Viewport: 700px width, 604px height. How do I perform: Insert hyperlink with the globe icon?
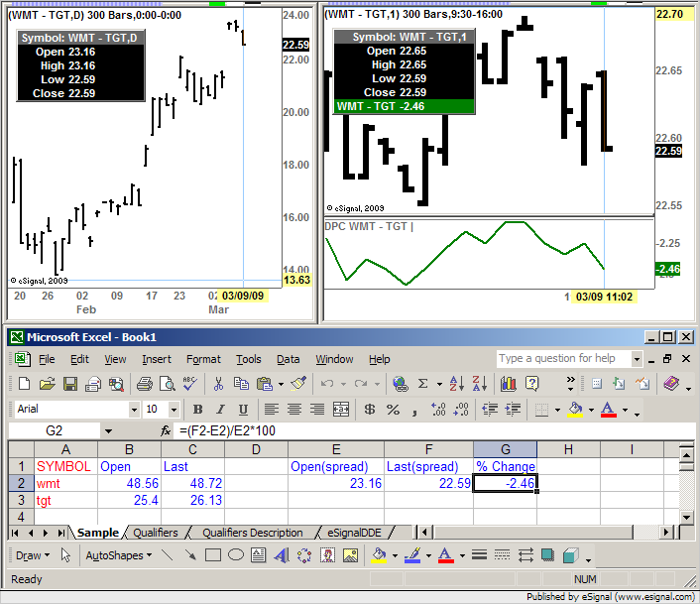click(x=400, y=384)
